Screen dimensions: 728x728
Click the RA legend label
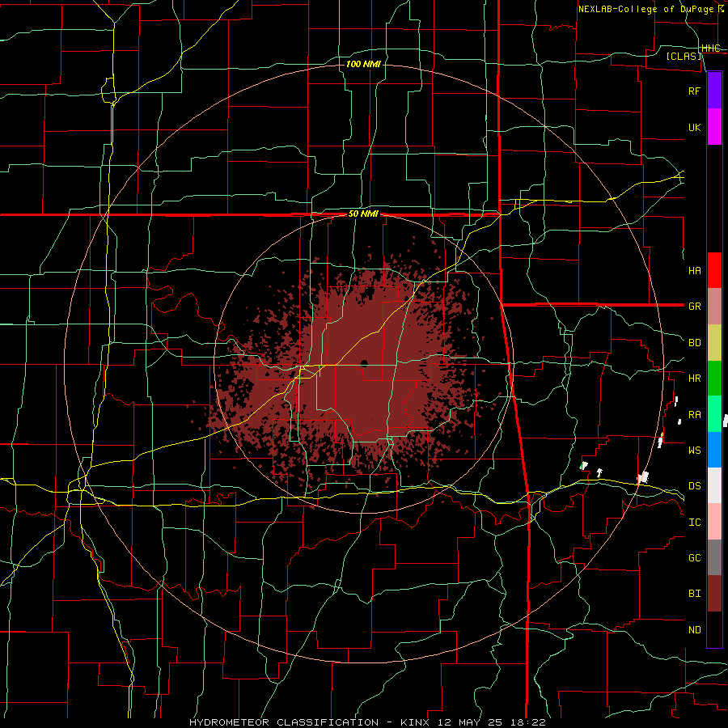695,415
